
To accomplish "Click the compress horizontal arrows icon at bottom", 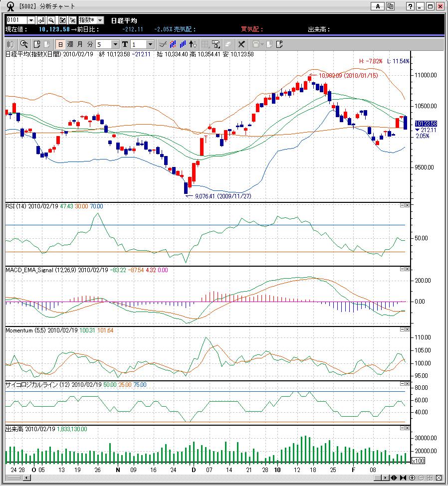I will (403, 478).
